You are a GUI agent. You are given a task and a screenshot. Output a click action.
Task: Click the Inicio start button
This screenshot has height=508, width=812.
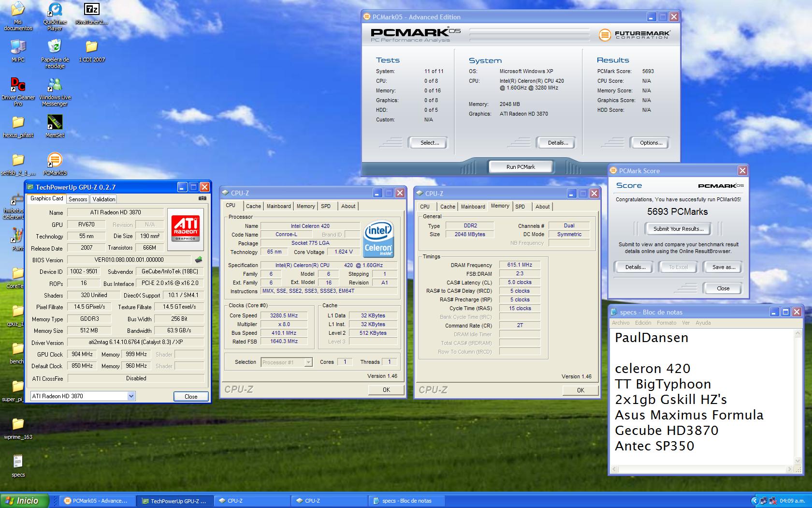(25, 501)
